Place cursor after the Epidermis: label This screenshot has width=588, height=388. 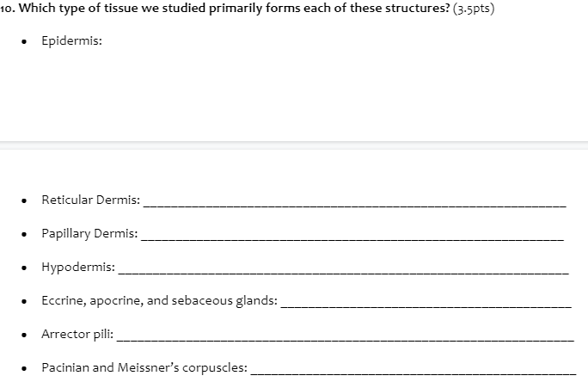tap(104, 40)
